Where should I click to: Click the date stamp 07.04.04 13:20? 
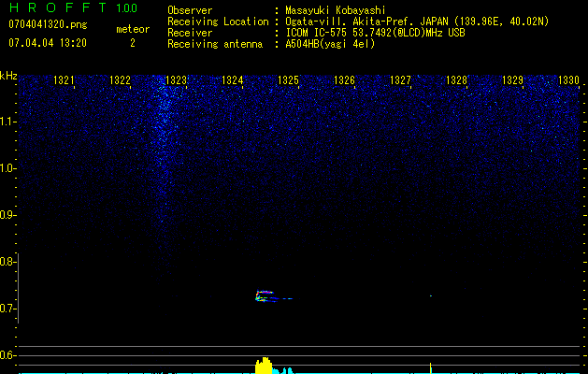[x=48, y=43]
